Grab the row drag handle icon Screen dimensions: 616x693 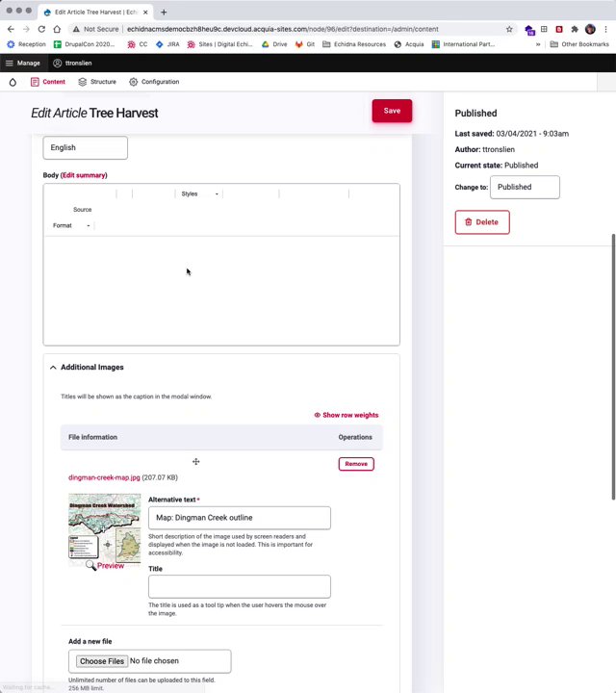(x=196, y=462)
